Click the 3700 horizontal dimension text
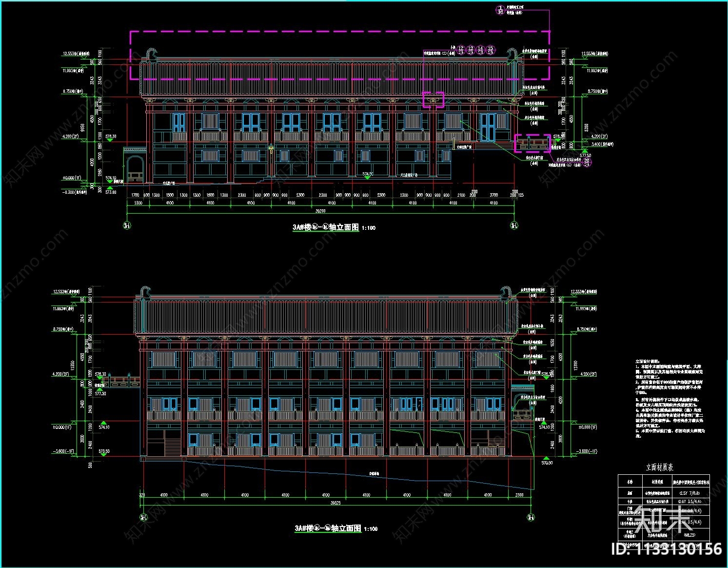 [x=493, y=195]
